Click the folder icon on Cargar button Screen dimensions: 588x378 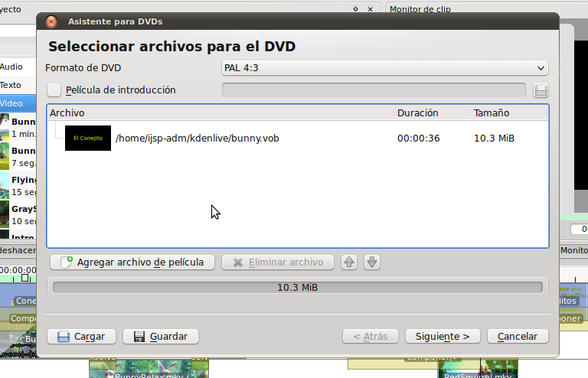[63, 337]
